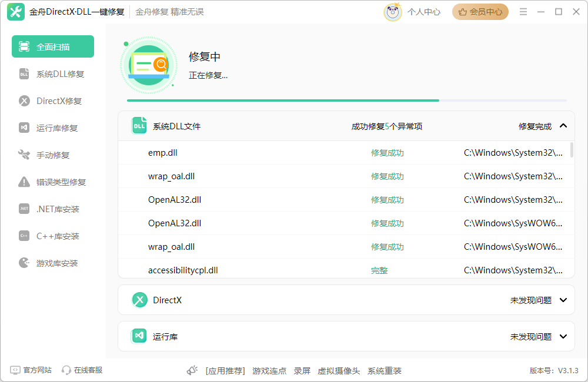This screenshot has height=382, width=588.
Task: Click 未发现问题 beside DirectX
Action: point(530,300)
